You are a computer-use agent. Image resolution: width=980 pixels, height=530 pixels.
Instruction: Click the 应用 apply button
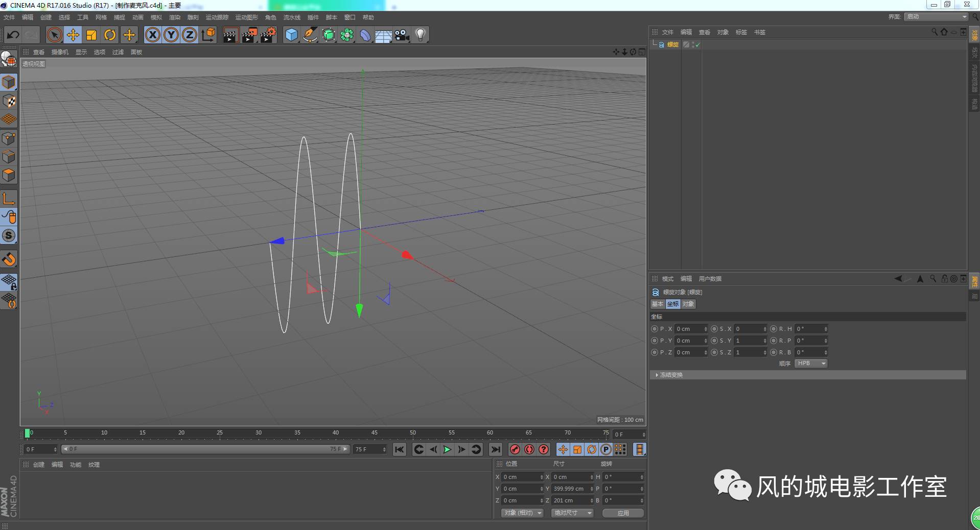pyautogui.click(x=623, y=513)
